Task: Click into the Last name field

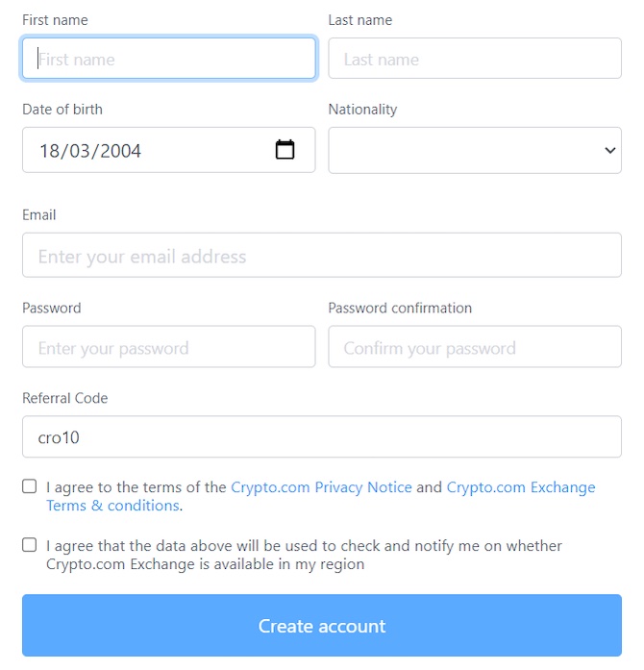Action: [x=474, y=58]
